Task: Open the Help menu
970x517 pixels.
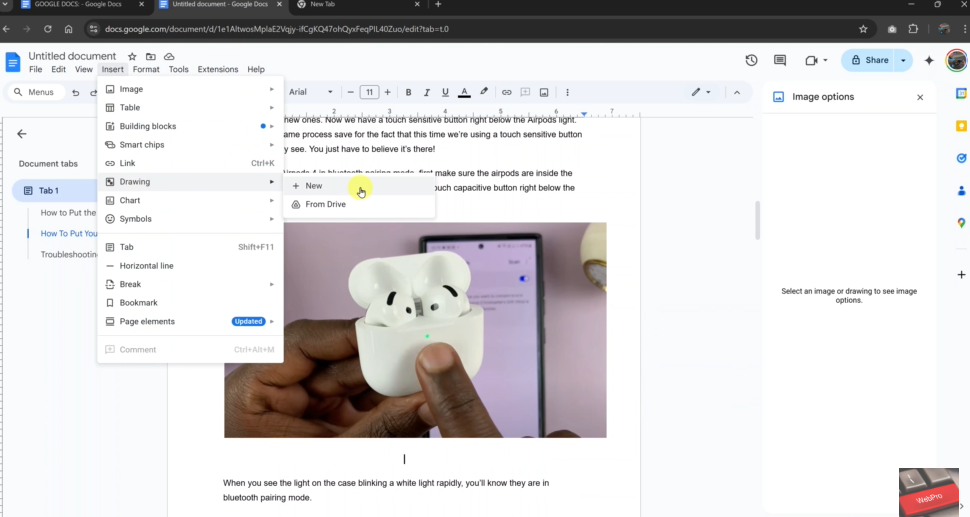Action: (x=256, y=69)
